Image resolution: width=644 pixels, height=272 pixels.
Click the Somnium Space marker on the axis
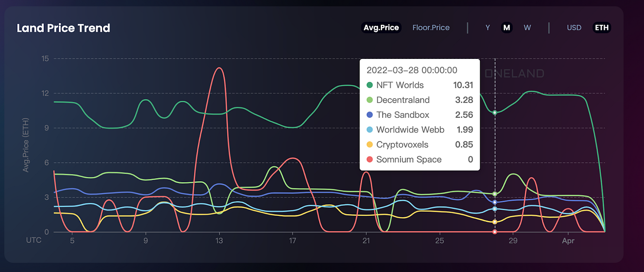point(495,232)
